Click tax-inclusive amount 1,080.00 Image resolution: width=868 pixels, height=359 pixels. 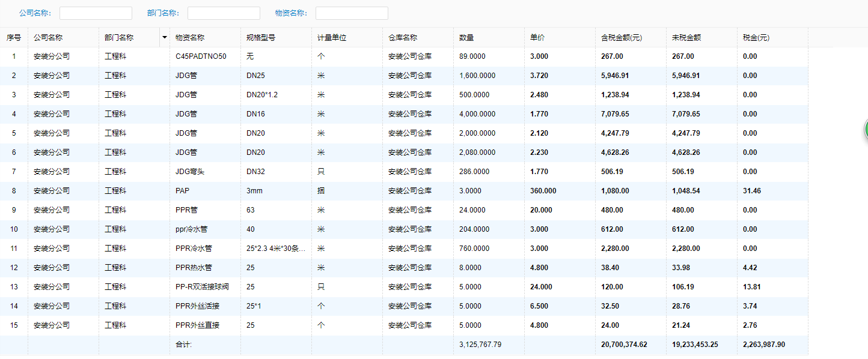pyautogui.click(x=615, y=191)
